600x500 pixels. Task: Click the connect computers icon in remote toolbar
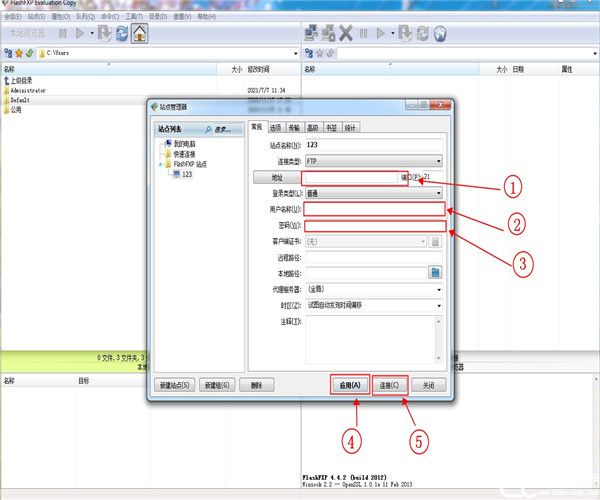pyautogui.click(x=311, y=33)
